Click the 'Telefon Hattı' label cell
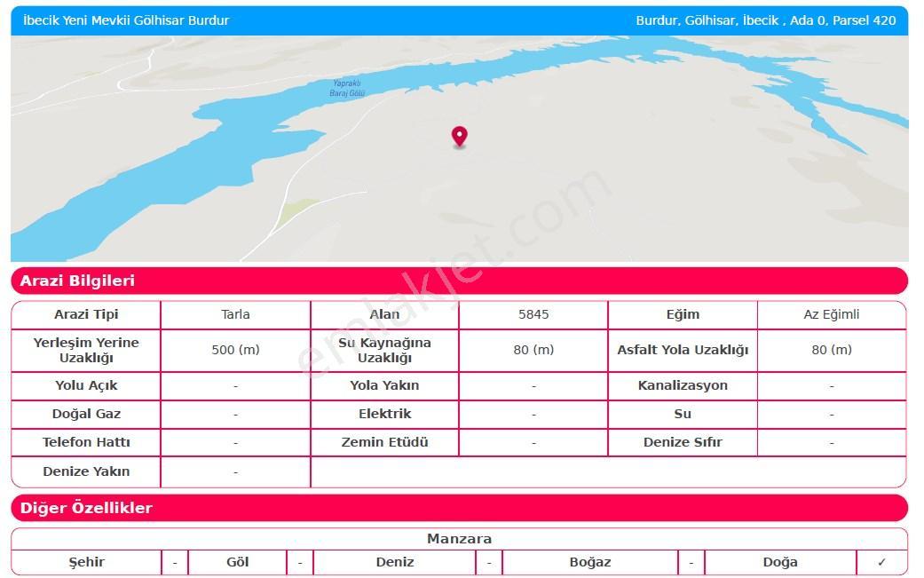Screen dimensions: 924x578 86,442
